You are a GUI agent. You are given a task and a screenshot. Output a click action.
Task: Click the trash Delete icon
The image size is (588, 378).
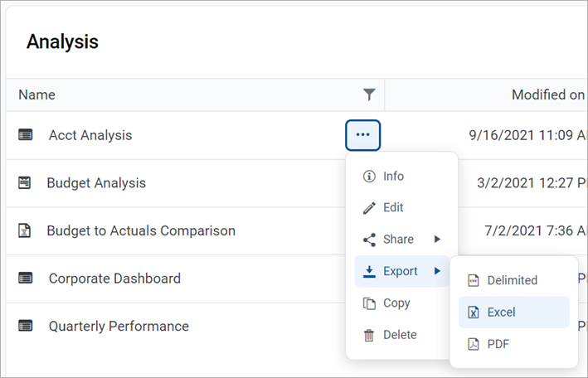[369, 335]
